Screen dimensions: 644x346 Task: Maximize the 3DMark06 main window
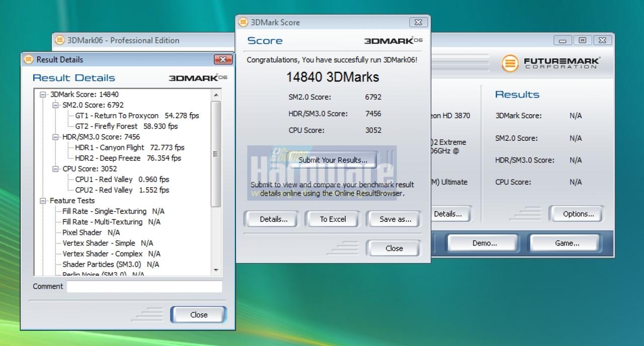pos(583,40)
